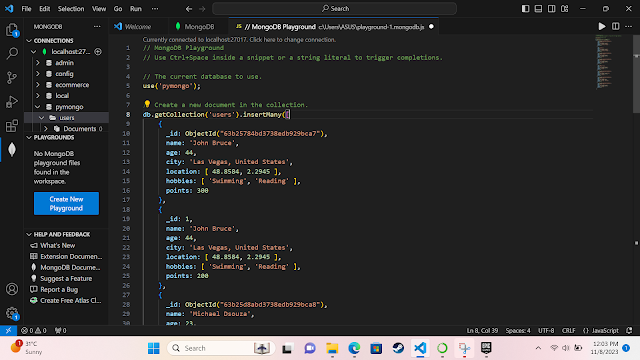This screenshot has height=360, width=640.
Task: Toggle the secondary side bar layout button
Action: click(551, 9)
